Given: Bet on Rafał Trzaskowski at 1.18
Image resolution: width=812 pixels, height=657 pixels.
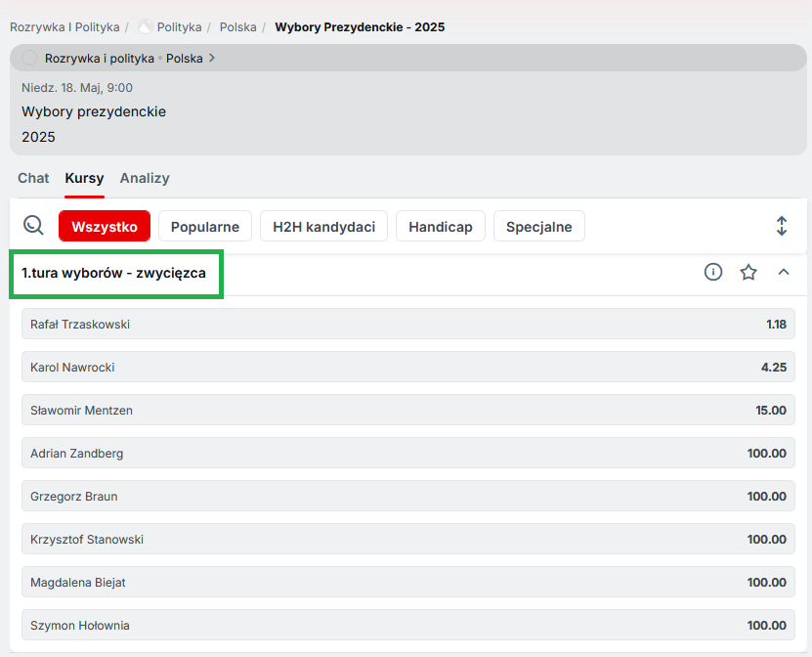Looking at the screenshot, I should [408, 324].
